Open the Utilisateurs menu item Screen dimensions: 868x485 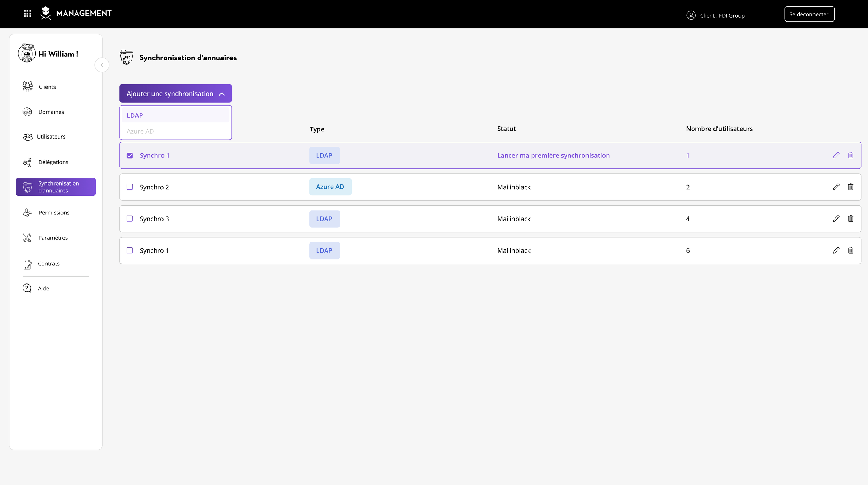(x=51, y=137)
